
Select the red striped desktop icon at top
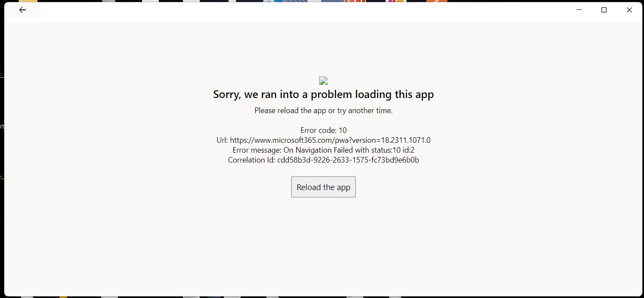[x=355, y=1]
